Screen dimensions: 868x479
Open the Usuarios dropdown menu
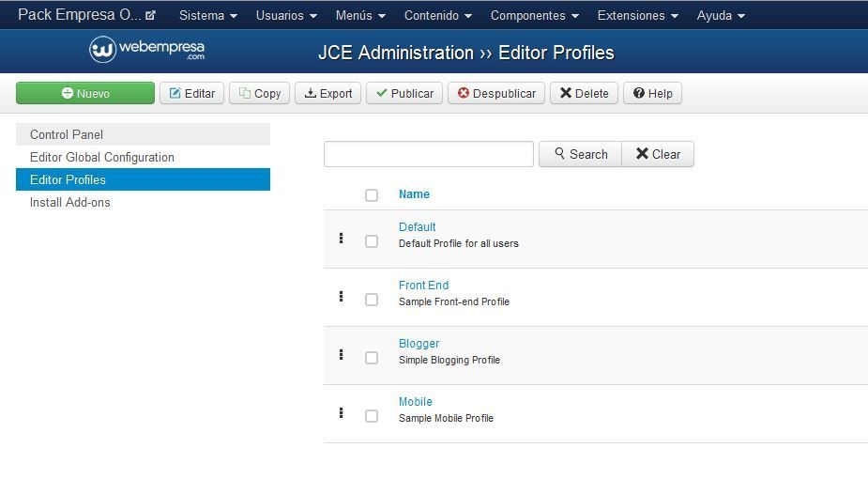coord(286,16)
